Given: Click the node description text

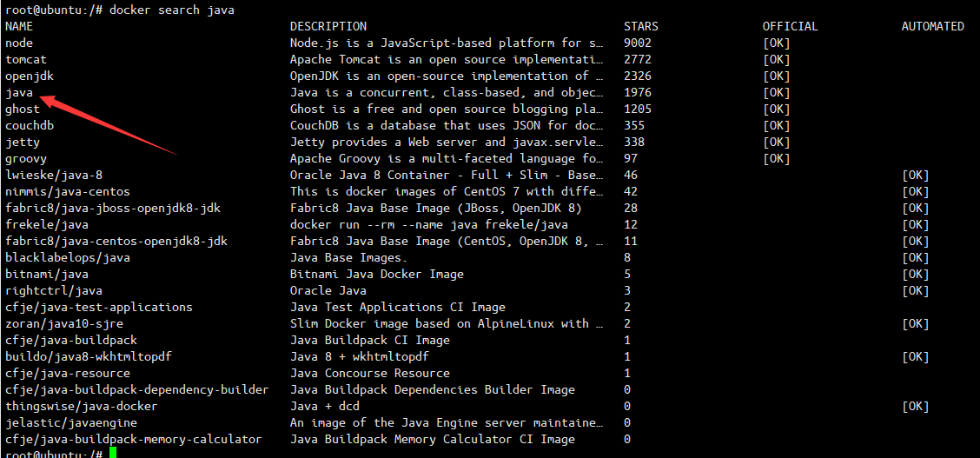Looking at the screenshot, I should point(447,43).
